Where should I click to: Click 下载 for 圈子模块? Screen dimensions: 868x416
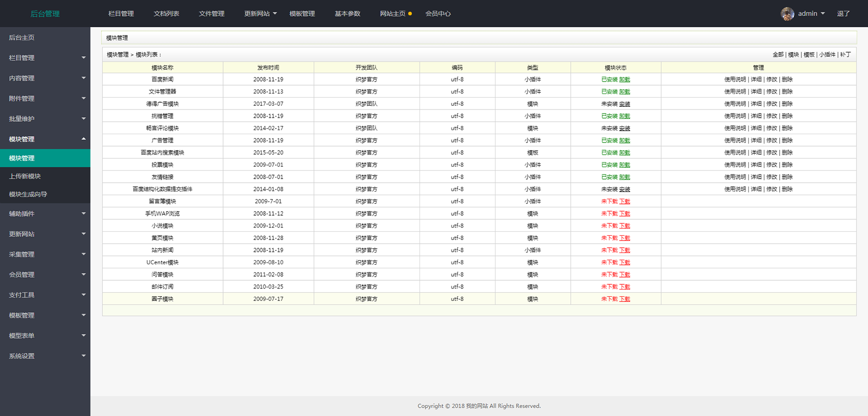coord(625,299)
